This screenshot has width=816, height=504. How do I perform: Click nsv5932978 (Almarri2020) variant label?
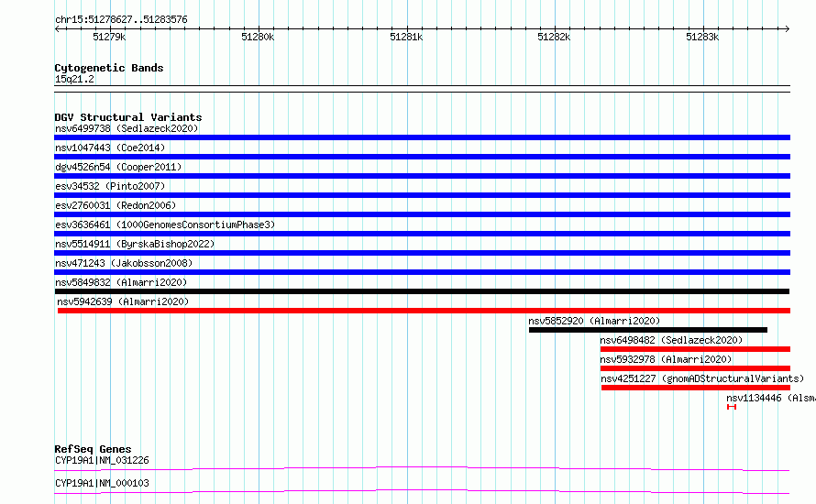click(x=666, y=359)
